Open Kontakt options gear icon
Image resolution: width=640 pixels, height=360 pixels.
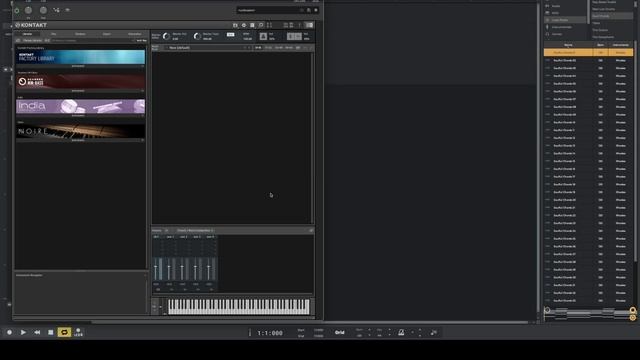click(244, 25)
